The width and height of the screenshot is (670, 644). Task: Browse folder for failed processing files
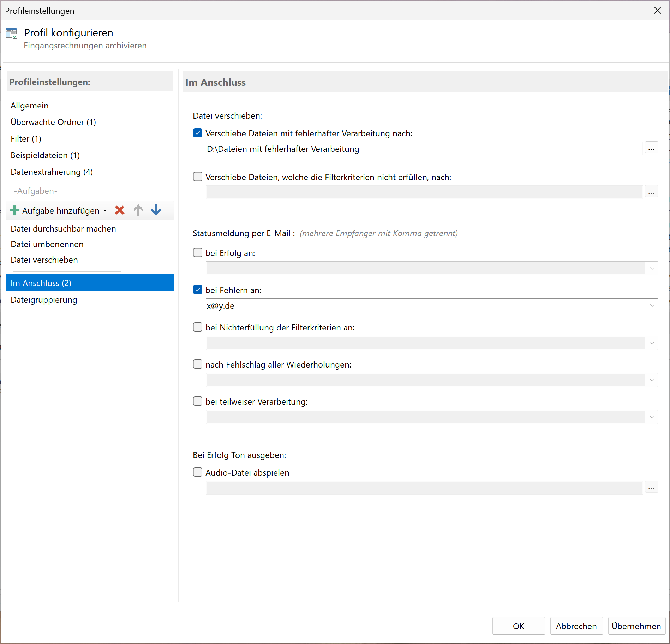[x=651, y=148]
